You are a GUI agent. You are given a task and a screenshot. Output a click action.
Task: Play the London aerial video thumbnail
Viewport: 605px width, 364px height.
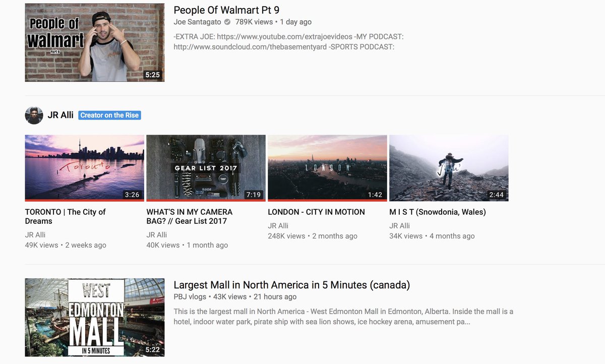point(328,168)
